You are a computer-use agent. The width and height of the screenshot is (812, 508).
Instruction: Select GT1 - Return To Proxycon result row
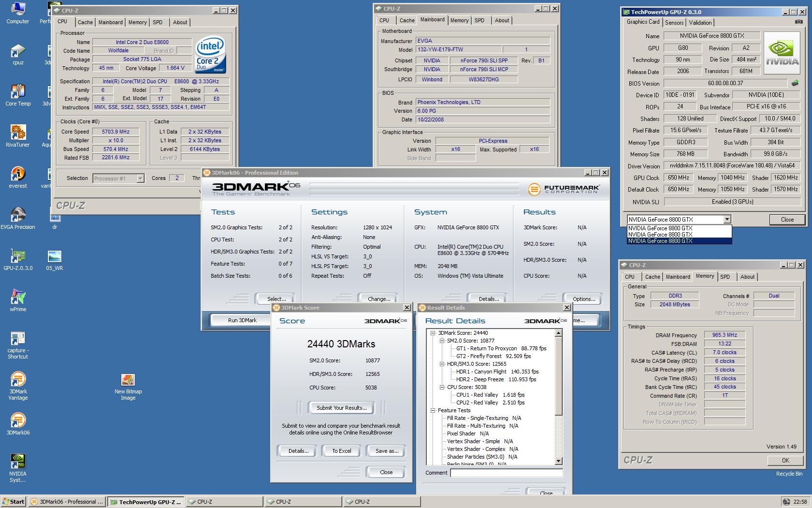tap(501, 348)
